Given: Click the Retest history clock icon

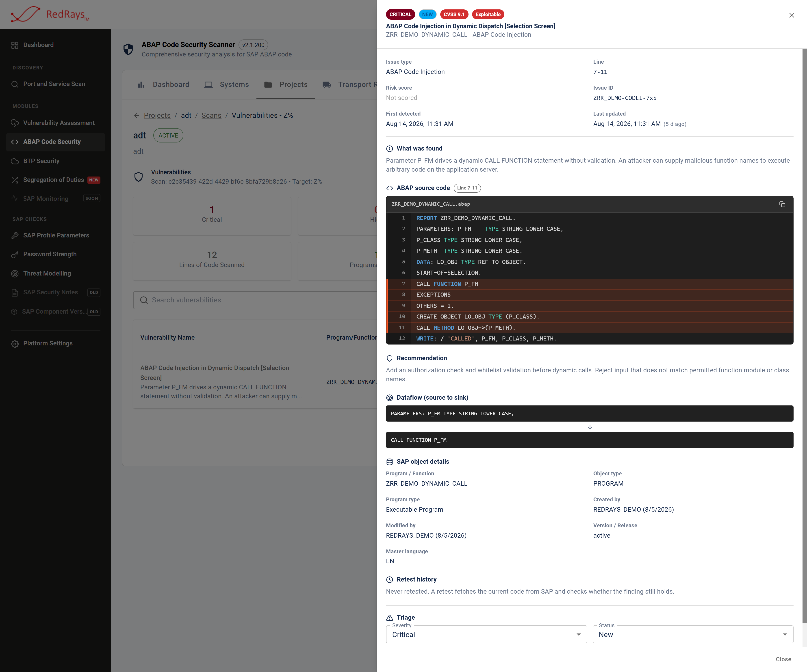Looking at the screenshot, I should pos(389,580).
